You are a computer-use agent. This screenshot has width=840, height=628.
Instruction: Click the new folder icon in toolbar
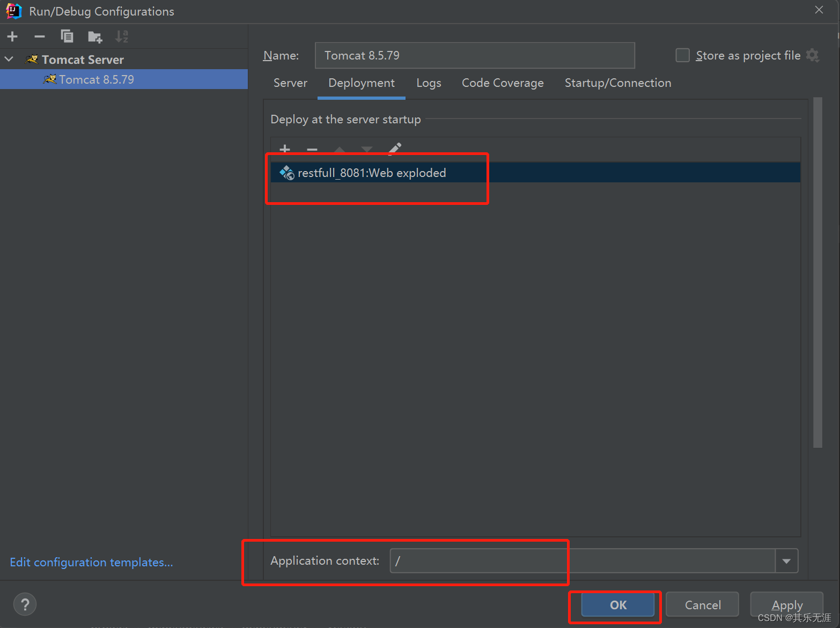coord(94,36)
